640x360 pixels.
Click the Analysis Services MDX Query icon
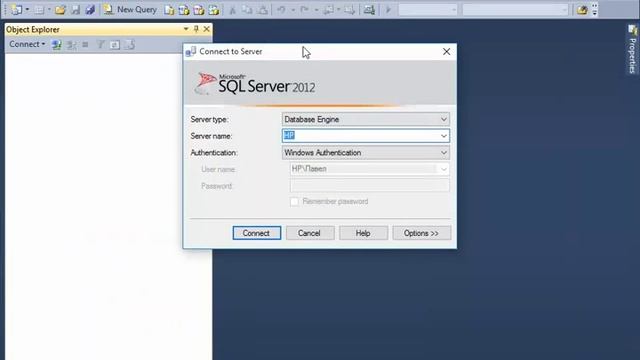[x=184, y=10]
